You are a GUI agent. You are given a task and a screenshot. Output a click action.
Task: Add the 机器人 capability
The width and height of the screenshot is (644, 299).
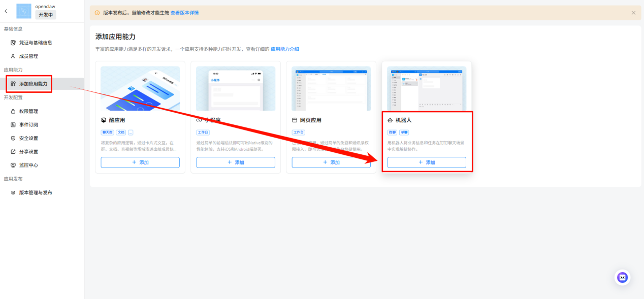[427, 162]
